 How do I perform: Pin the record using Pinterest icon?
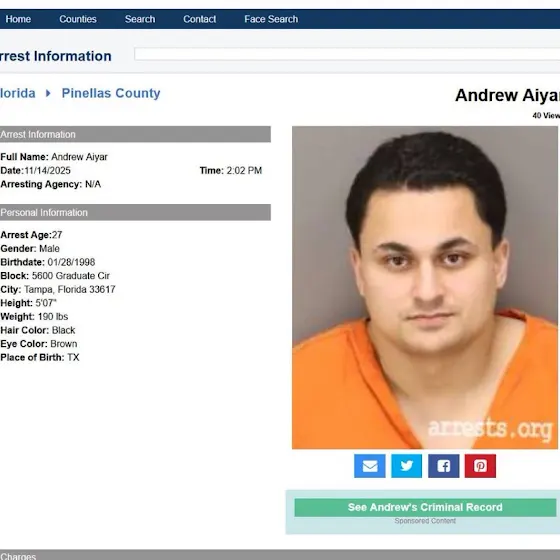(x=480, y=466)
